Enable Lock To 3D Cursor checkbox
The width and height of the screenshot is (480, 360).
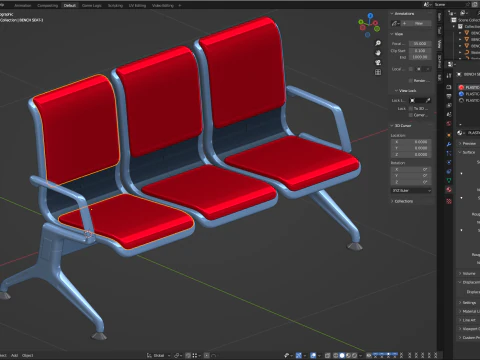[411, 109]
